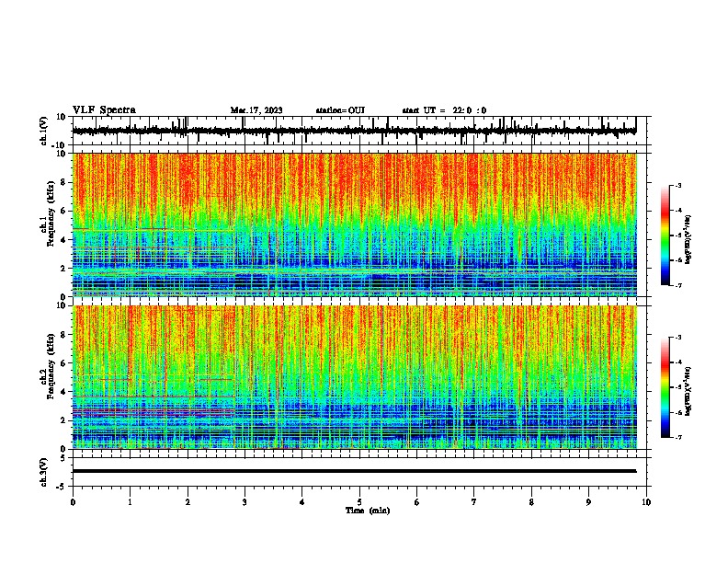Viewport: 728px width, 563px height.
Task: Click the ch.2 color bar log(PSD) unit label
Action: click(688, 392)
